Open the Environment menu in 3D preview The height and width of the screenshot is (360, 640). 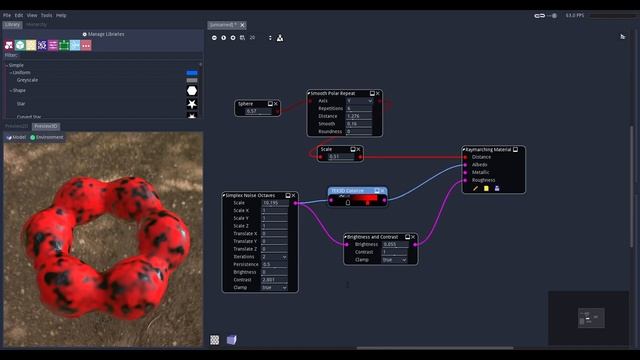coord(47,138)
